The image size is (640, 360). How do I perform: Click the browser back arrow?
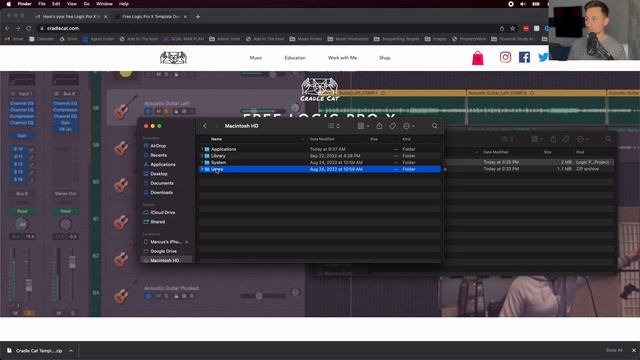7,29
